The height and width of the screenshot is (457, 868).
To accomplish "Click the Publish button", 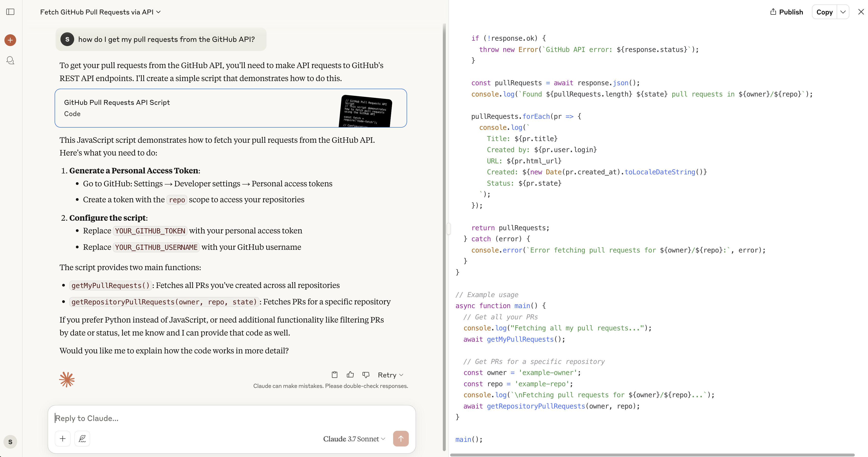I will click(x=786, y=12).
